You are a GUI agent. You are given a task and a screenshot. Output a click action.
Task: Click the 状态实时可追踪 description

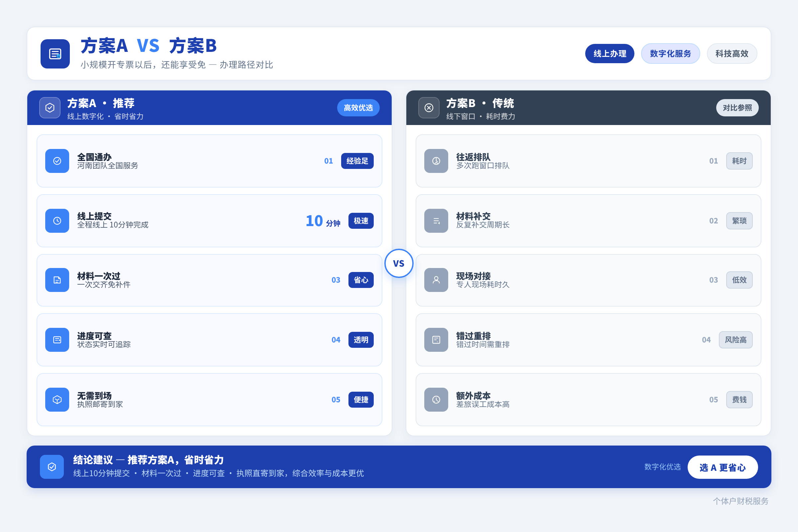pyautogui.click(x=104, y=344)
